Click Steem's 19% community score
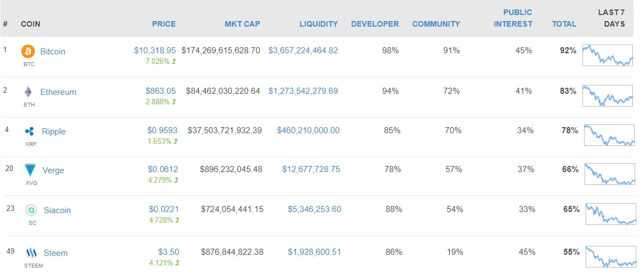644x277 pixels. click(x=455, y=252)
